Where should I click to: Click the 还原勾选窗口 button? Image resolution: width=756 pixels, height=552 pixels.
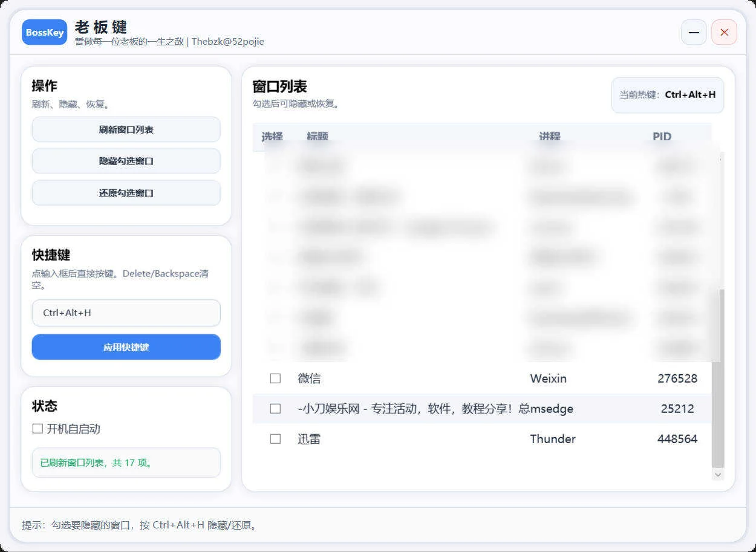click(126, 192)
